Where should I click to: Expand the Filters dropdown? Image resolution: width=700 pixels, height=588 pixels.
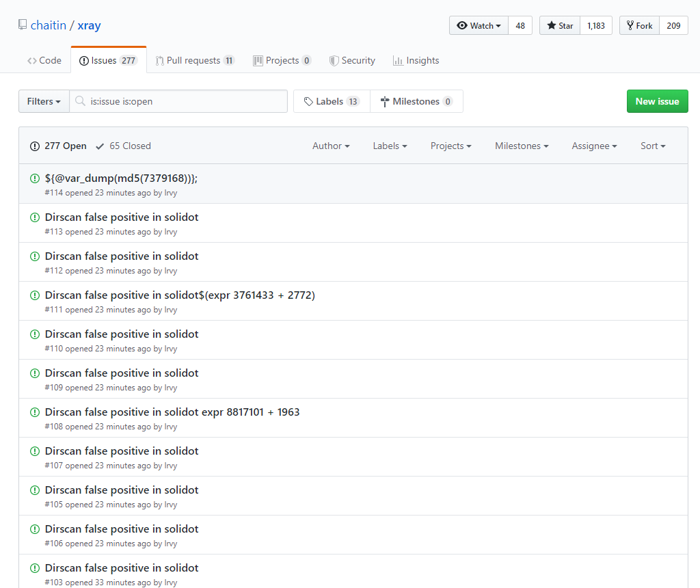44,101
